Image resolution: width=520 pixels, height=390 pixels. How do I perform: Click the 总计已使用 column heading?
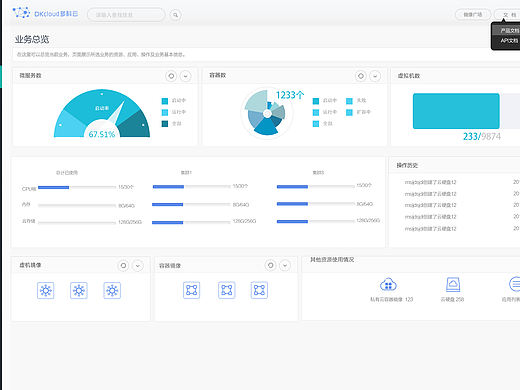(67, 173)
